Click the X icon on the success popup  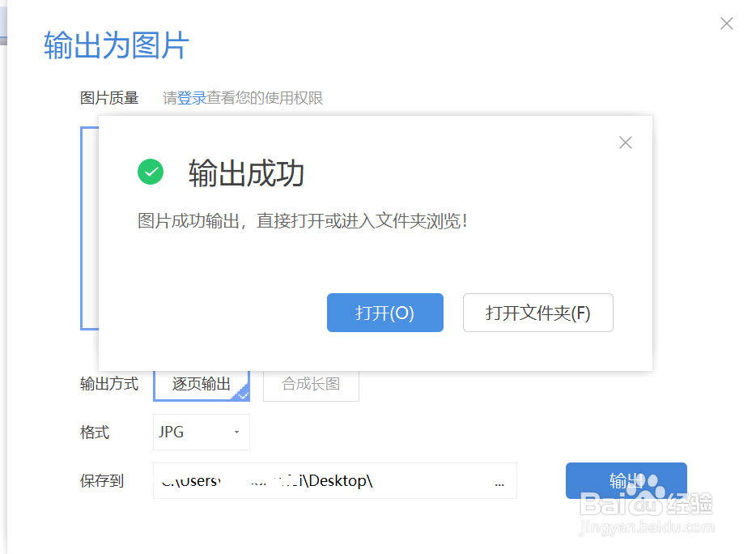tap(625, 143)
